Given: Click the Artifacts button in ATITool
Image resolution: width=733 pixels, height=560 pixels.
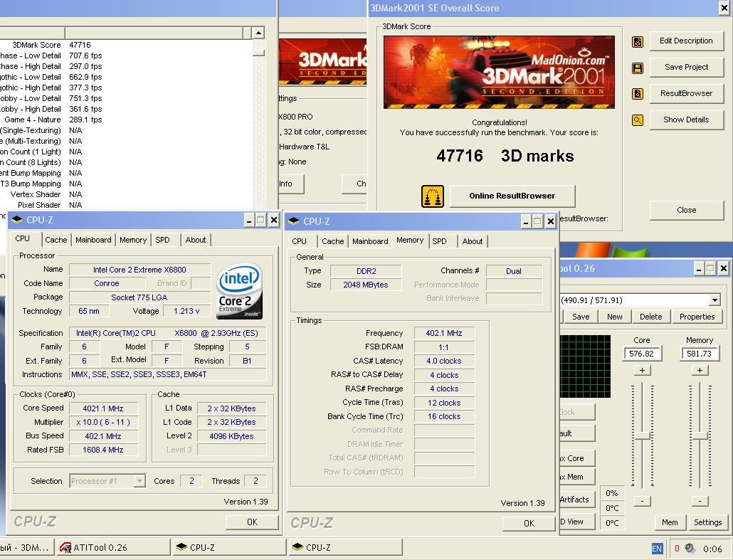Looking at the screenshot, I should (577, 500).
